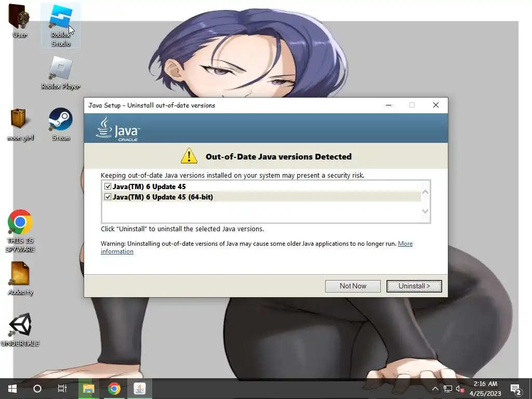Screen dimensions: 532x399
Task: Open the Windows Start menu
Action: coord(12,389)
